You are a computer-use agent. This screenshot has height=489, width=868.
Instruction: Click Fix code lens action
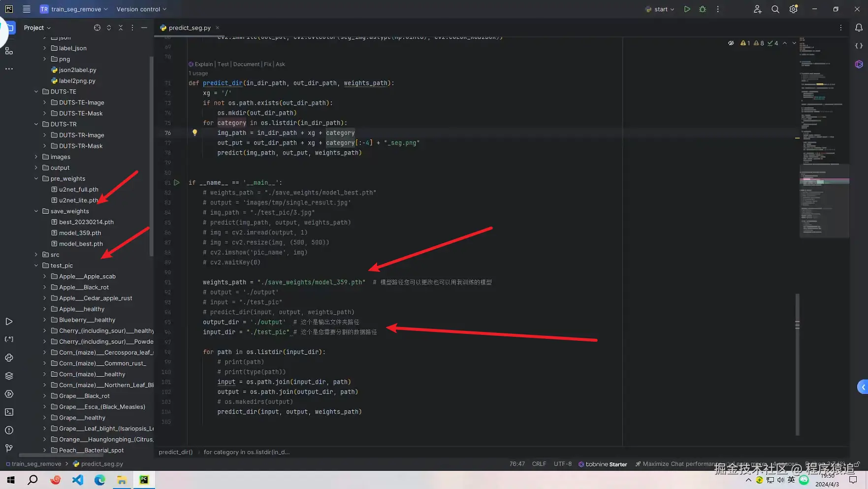267,64
